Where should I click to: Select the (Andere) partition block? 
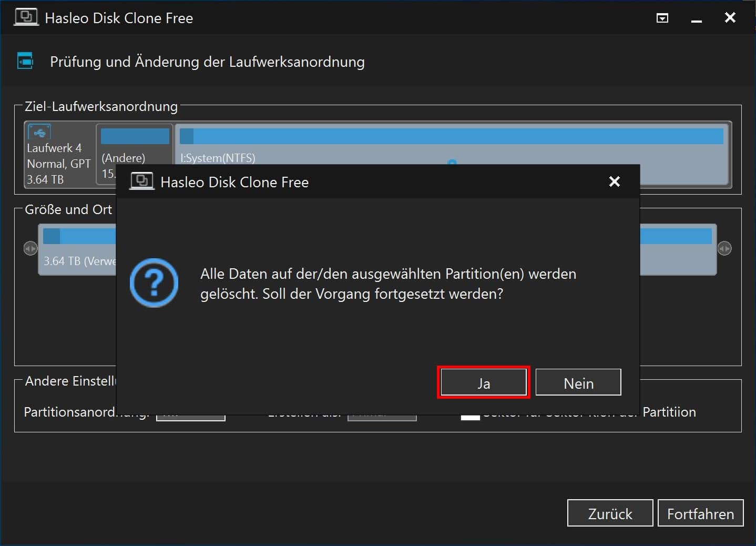135,155
